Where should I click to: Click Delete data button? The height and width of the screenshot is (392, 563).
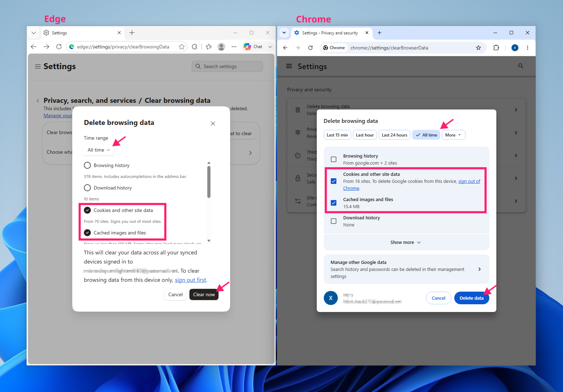(x=471, y=298)
